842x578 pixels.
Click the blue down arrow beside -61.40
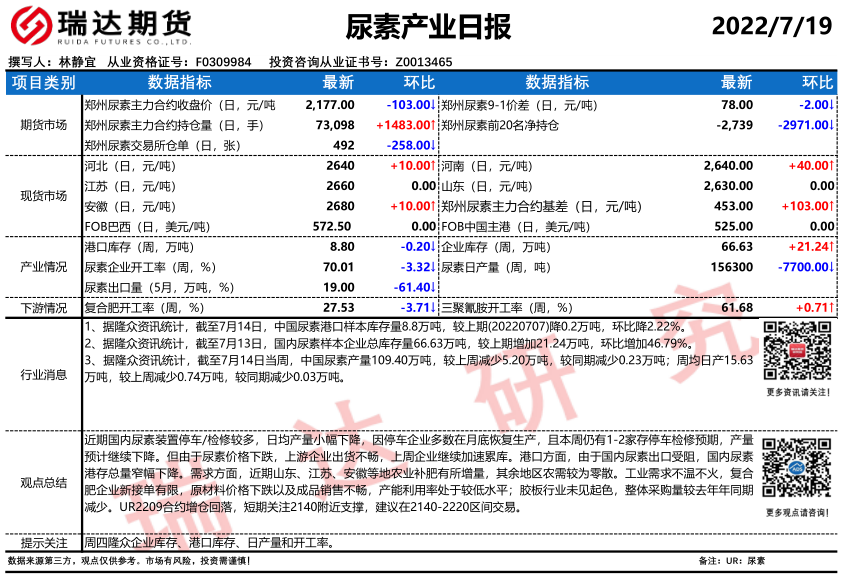[432, 287]
